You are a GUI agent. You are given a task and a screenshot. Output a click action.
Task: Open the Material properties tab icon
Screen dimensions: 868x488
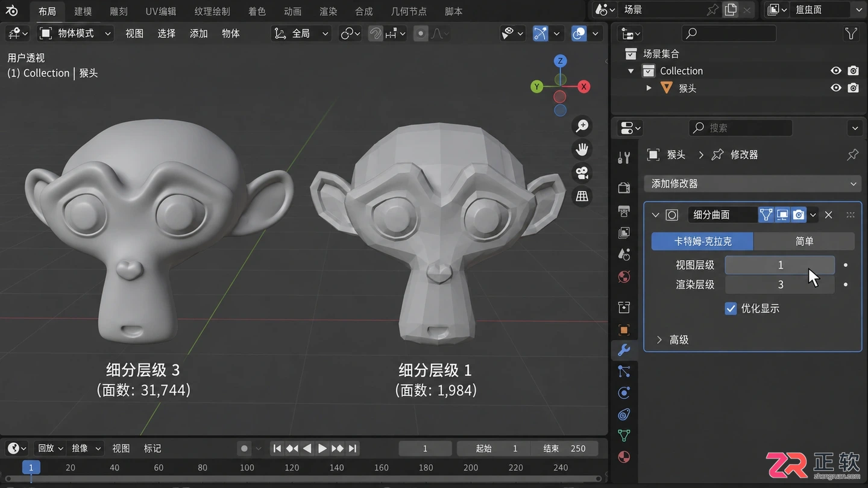(624, 456)
